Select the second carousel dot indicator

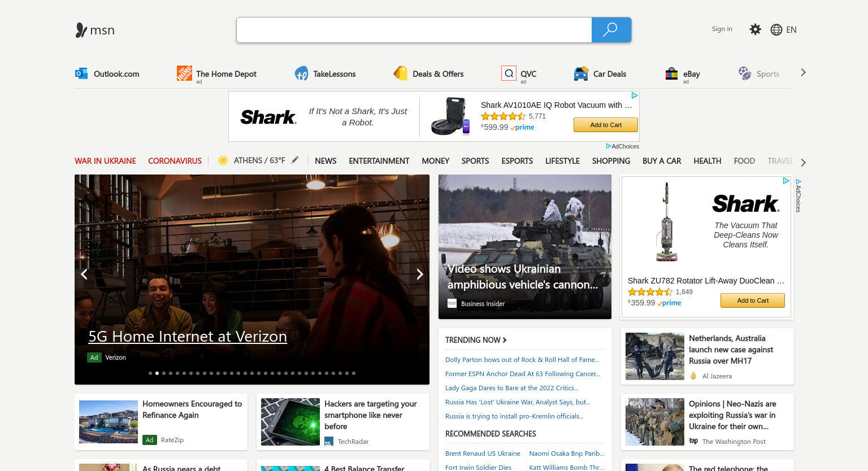pos(157,373)
